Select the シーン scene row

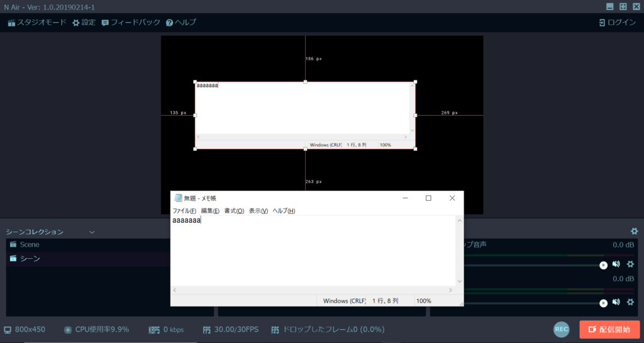coord(88,259)
